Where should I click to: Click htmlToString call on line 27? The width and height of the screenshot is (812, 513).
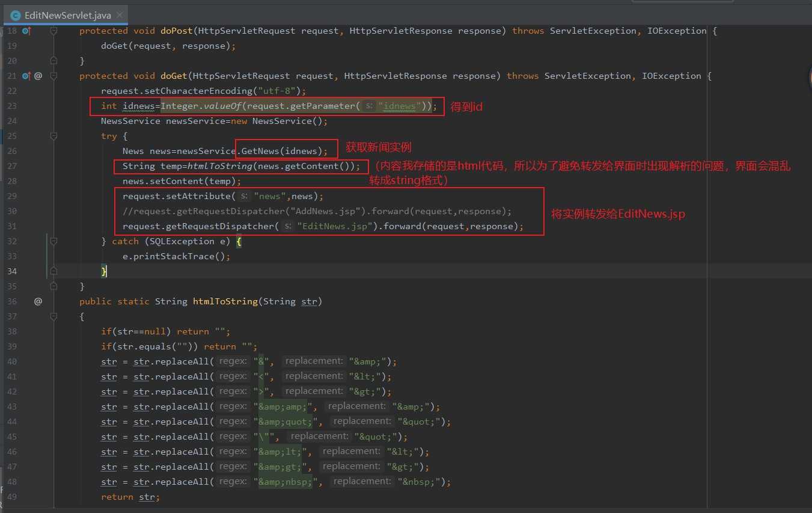[220, 166]
